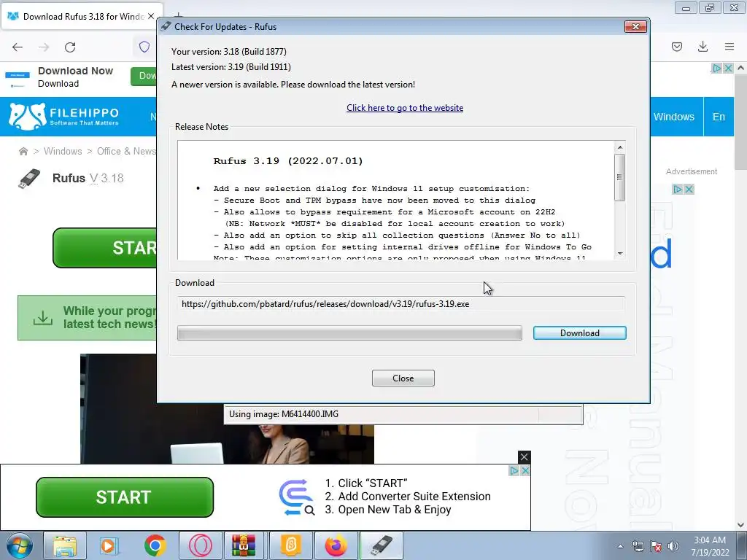Click the large green START button on page
Image resolution: width=747 pixels, height=560 pixels.
point(105,248)
